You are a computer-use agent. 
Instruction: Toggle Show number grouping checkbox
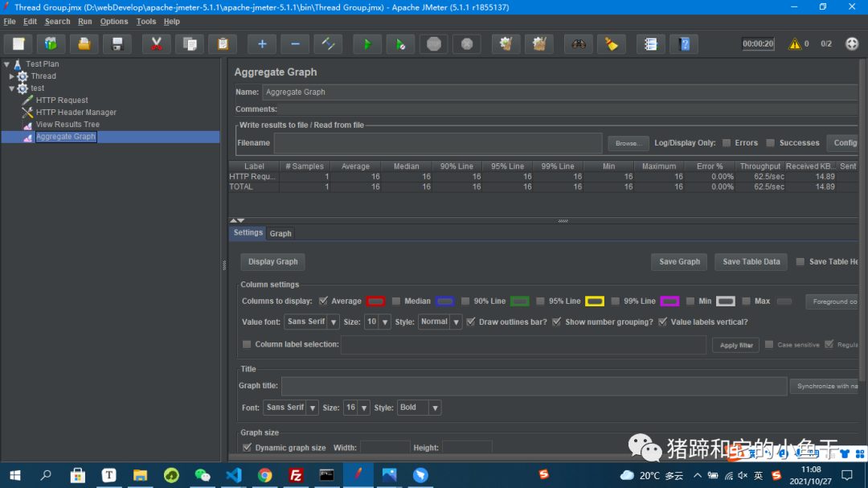tap(556, 322)
